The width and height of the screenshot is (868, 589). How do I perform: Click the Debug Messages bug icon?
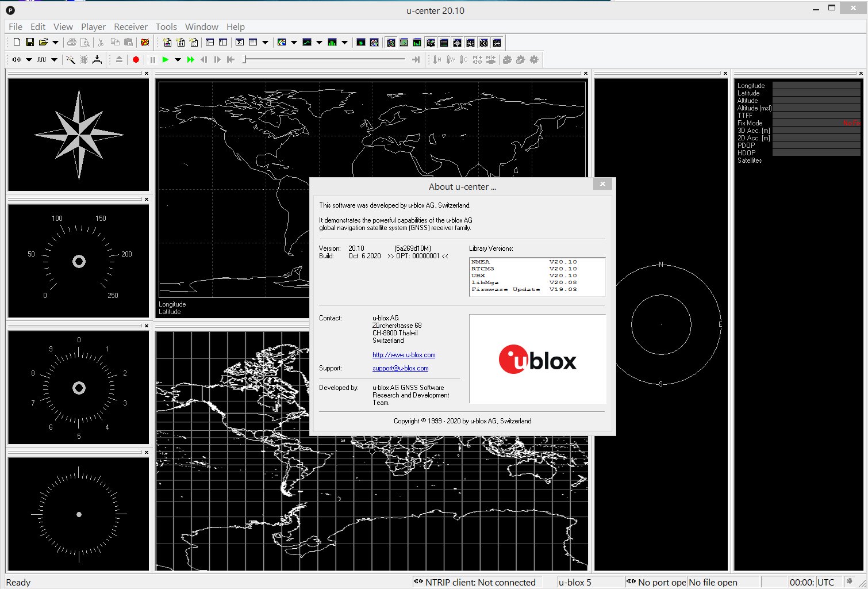pyautogui.click(x=84, y=59)
